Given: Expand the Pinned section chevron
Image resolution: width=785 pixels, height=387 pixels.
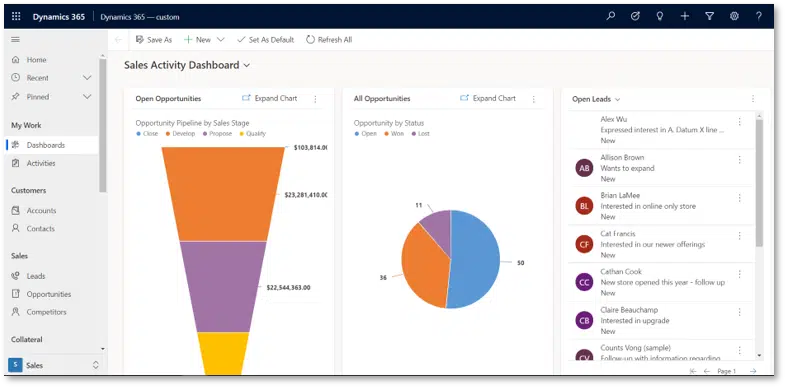Looking at the screenshot, I should click(x=87, y=97).
